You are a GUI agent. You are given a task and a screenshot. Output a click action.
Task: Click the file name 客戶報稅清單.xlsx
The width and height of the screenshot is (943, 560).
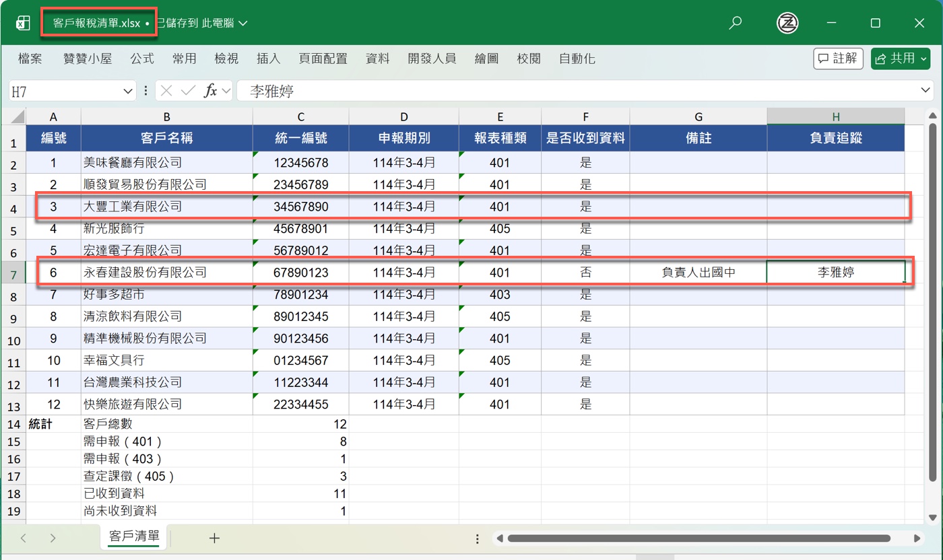tap(96, 23)
